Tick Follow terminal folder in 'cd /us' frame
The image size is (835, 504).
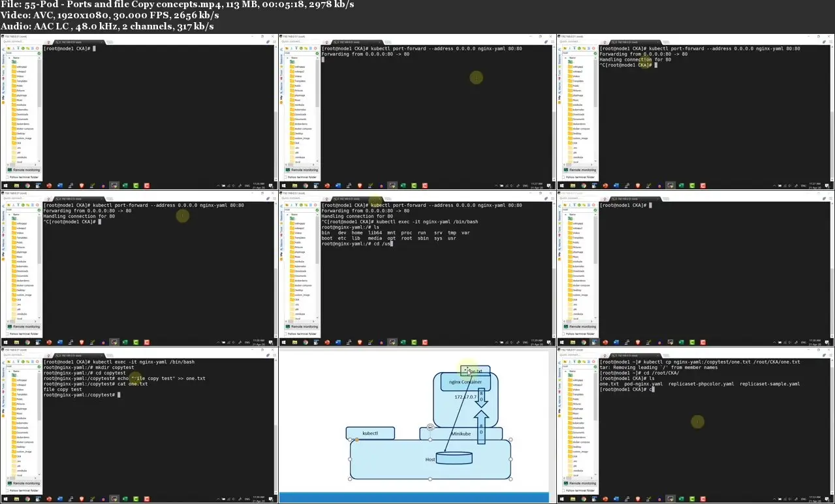pyautogui.click(x=286, y=334)
